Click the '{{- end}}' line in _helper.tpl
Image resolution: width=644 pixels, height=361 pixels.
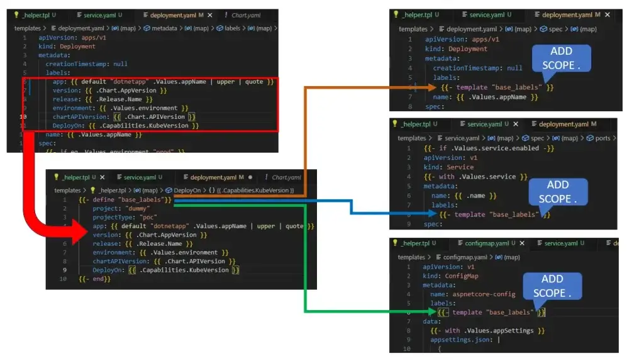94,279
